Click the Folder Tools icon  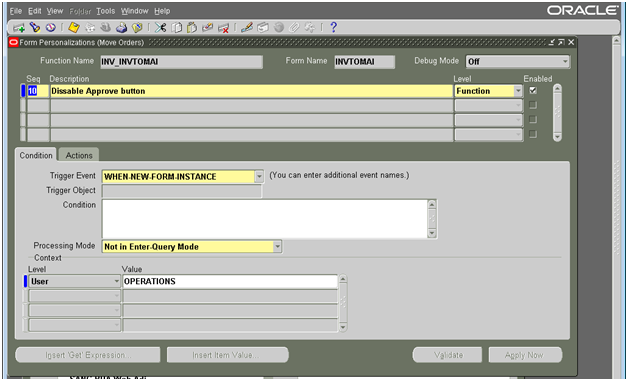pos(310,28)
